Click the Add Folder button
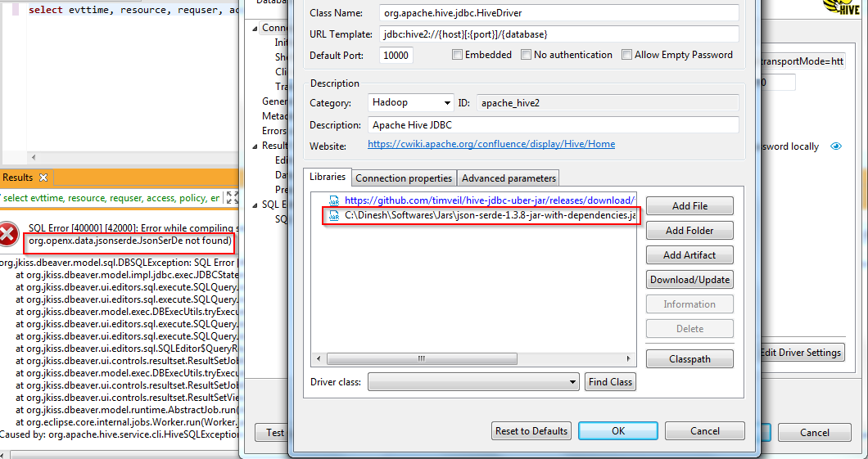Screen dimensions: 868x459 689,231
